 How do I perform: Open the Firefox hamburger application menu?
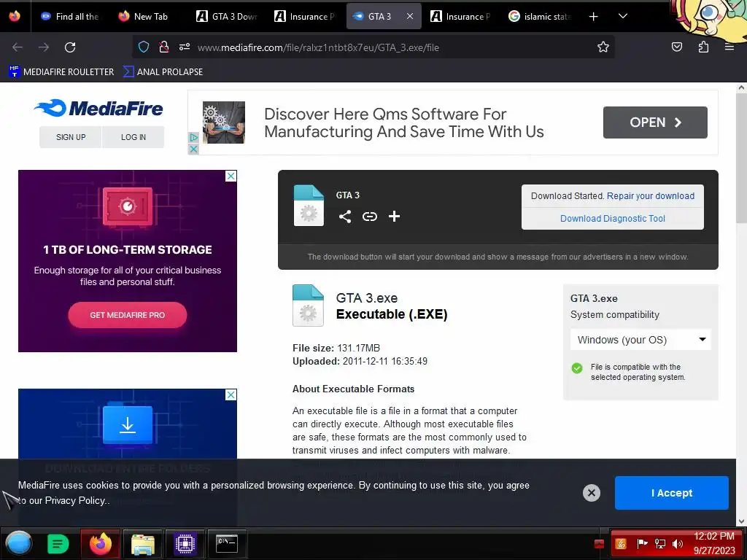(x=729, y=47)
